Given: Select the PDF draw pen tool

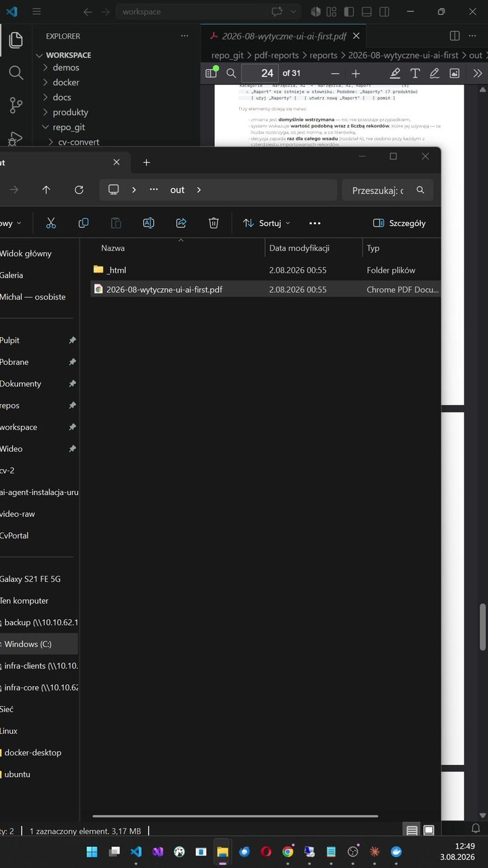Looking at the screenshot, I should (434, 73).
